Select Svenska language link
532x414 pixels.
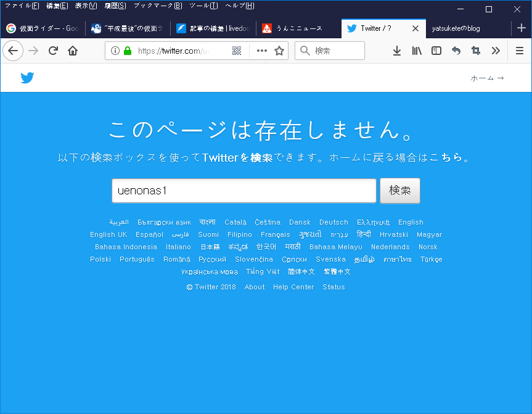[330, 259]
